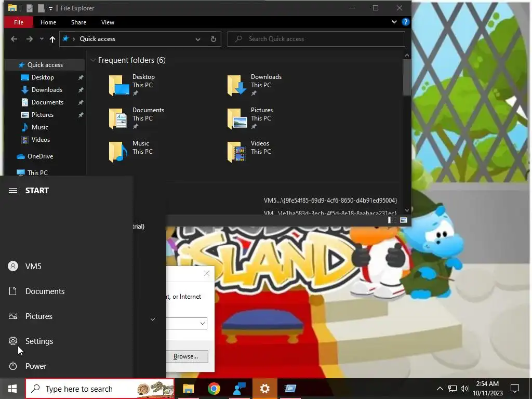Collapse the START hamburger menu
Screen dimensions: 532x399
(x=13, y=190)
